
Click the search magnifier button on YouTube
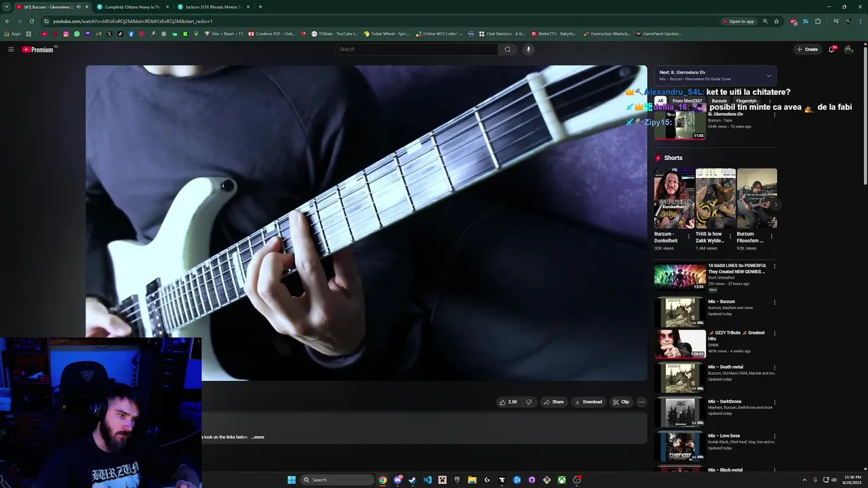pyautogui.click(x=507, y=49)
